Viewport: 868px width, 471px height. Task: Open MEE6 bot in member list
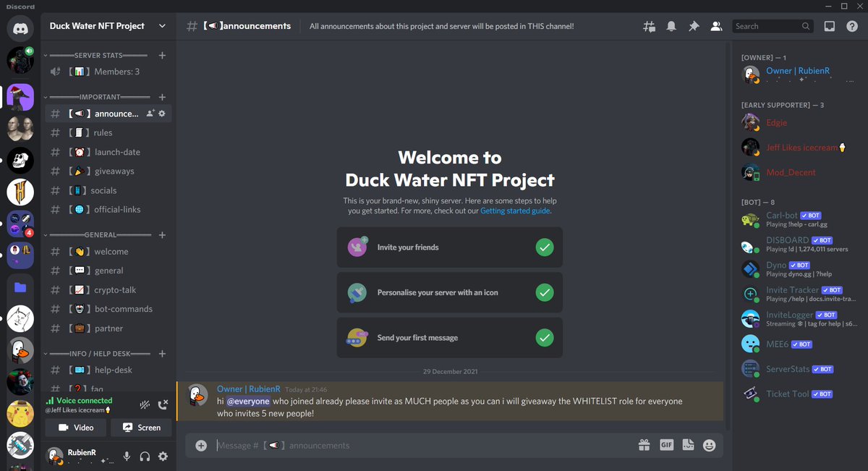click(x=799, y=344)
